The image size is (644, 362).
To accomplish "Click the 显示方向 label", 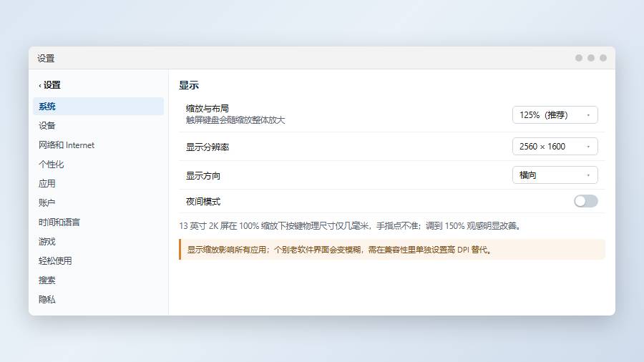I will coord(203,176).
